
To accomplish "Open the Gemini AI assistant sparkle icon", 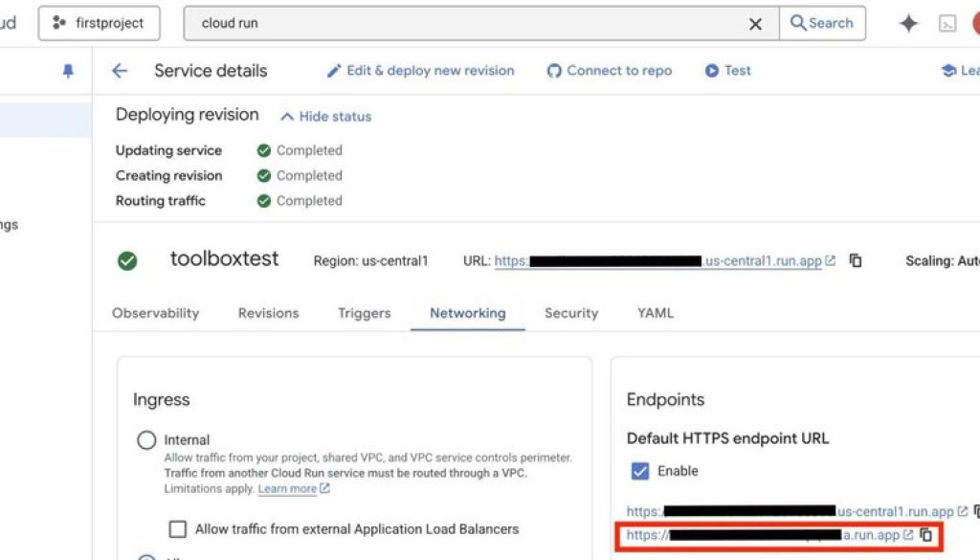I will (x=907, y=23).
